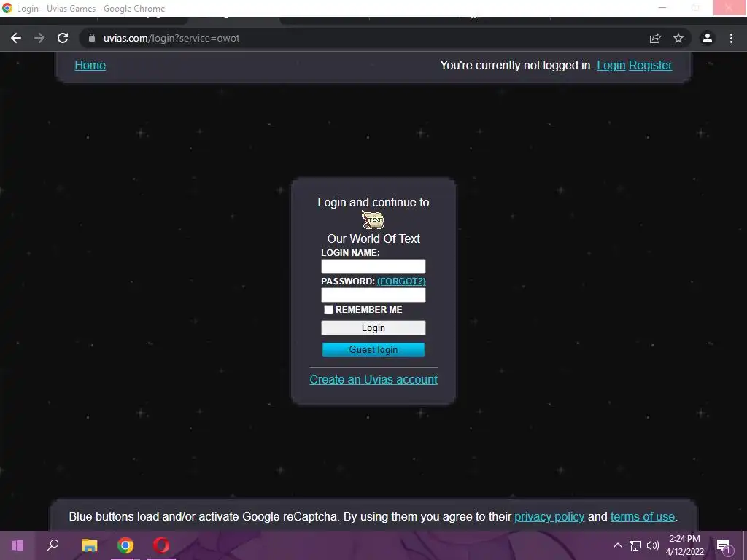This screenshot has width=747, height=560.
Task: Click the browser forward arrow
Action: tap(39, 38)
